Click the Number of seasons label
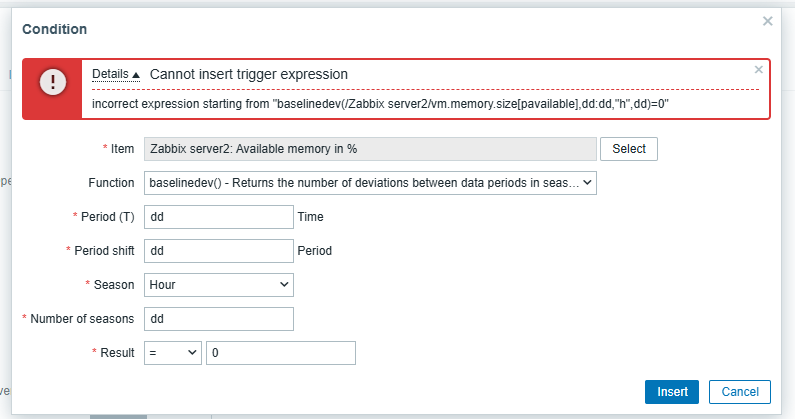The image size is (795, 419). [x=82, y=319]
